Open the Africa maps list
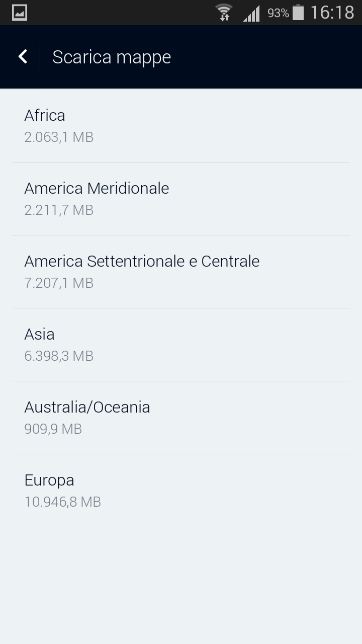This screenshot has width=362, height=644. (x=45, y=115)
